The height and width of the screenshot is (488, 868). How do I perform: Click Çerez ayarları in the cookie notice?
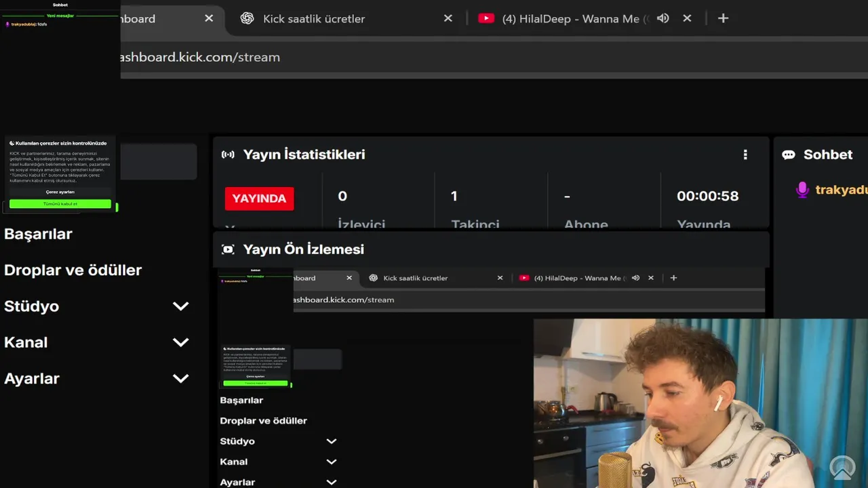point(60,192)
